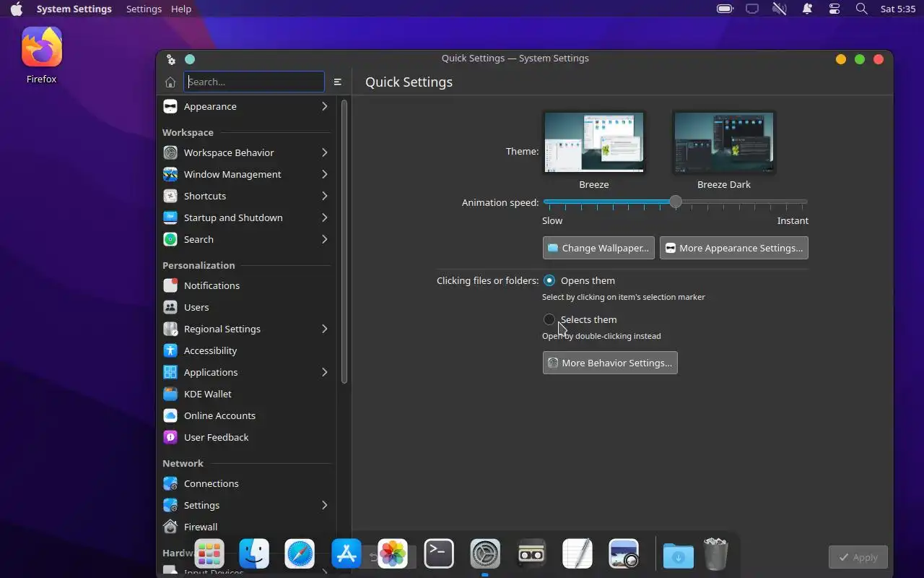Click More Behavior Settings button
924x578 pixels.
tap(610, 363)
